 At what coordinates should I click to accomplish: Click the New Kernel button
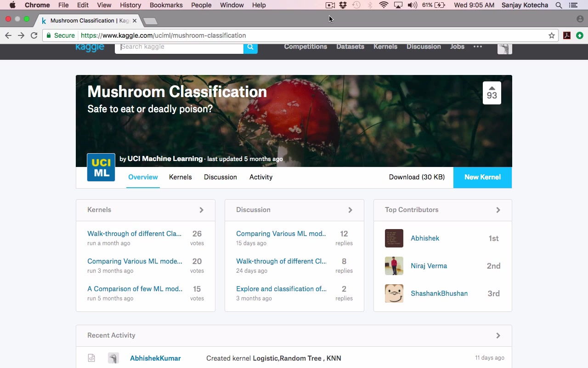click(x=482, y=177)
